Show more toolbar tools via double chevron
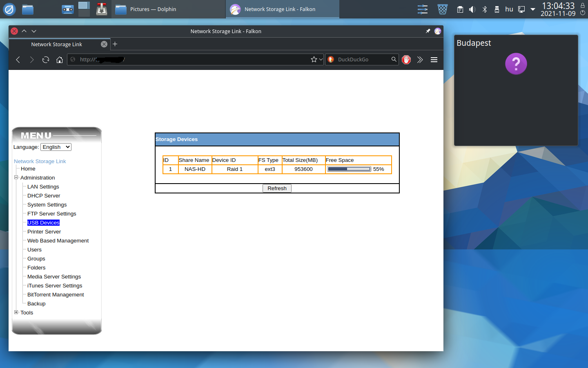Viewport: 588px width, 368px height. coord(420,60)
